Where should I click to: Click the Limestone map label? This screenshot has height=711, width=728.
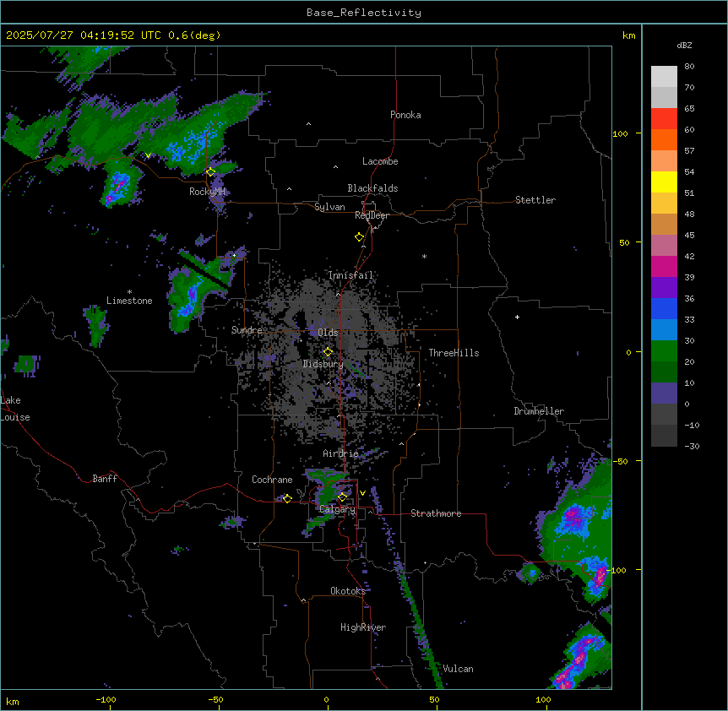[129, 301]
